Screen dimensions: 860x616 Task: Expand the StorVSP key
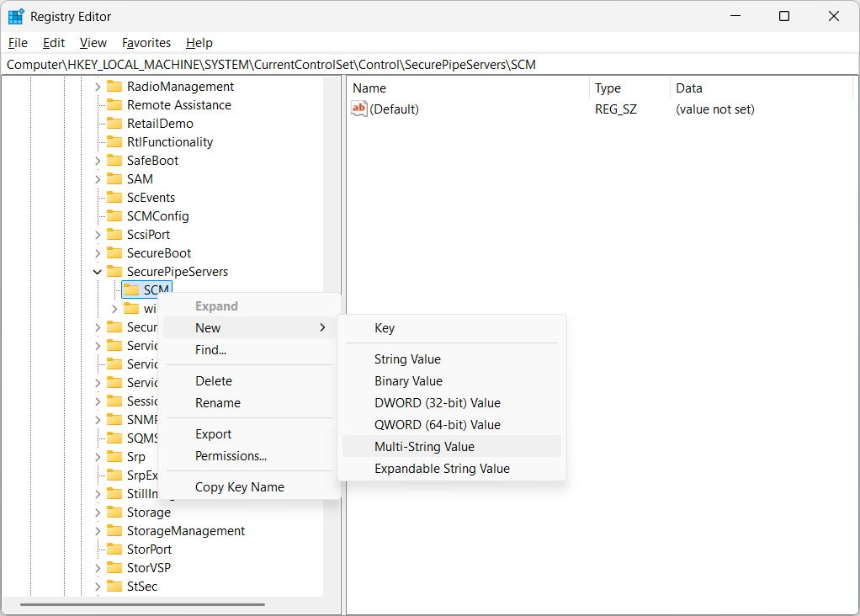point(97,568)
